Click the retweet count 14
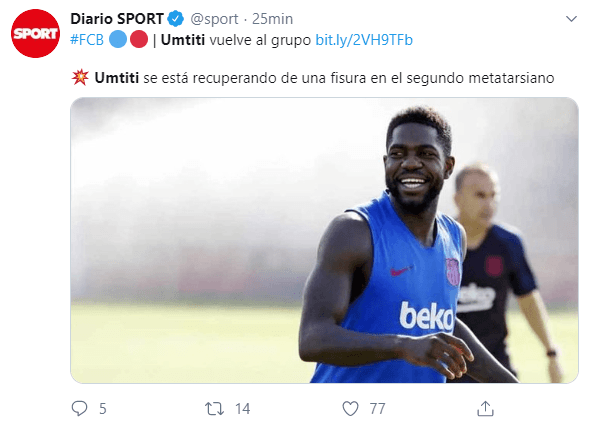This screenshot has width=592, height=428. click(x=242, y=409)
